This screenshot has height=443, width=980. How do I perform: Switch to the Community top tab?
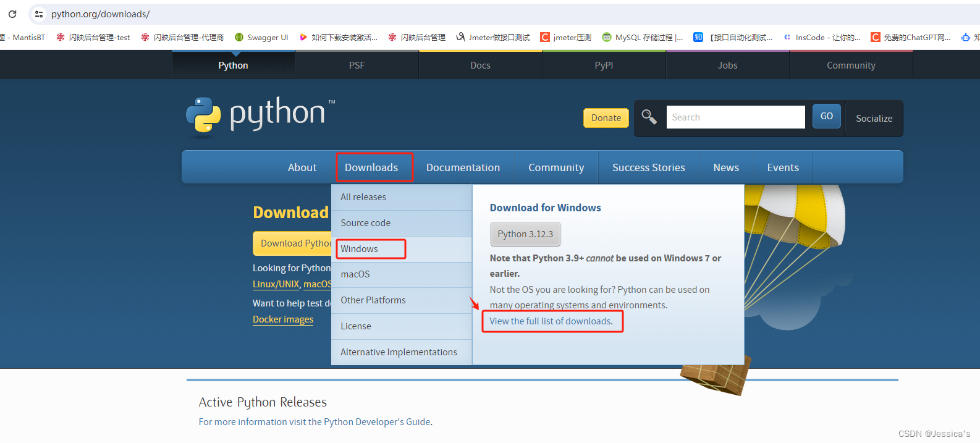(851, 65)
